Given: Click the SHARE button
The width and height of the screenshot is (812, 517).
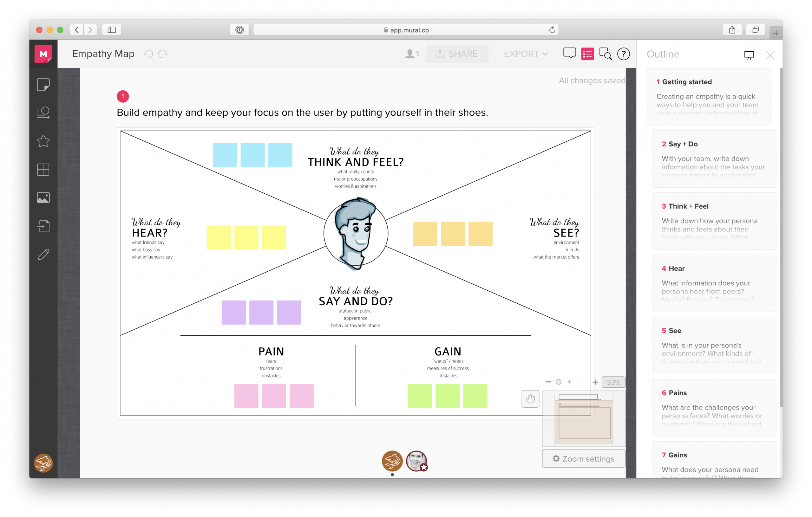Looking at the screenshot, I should click(x=457, y=54).
